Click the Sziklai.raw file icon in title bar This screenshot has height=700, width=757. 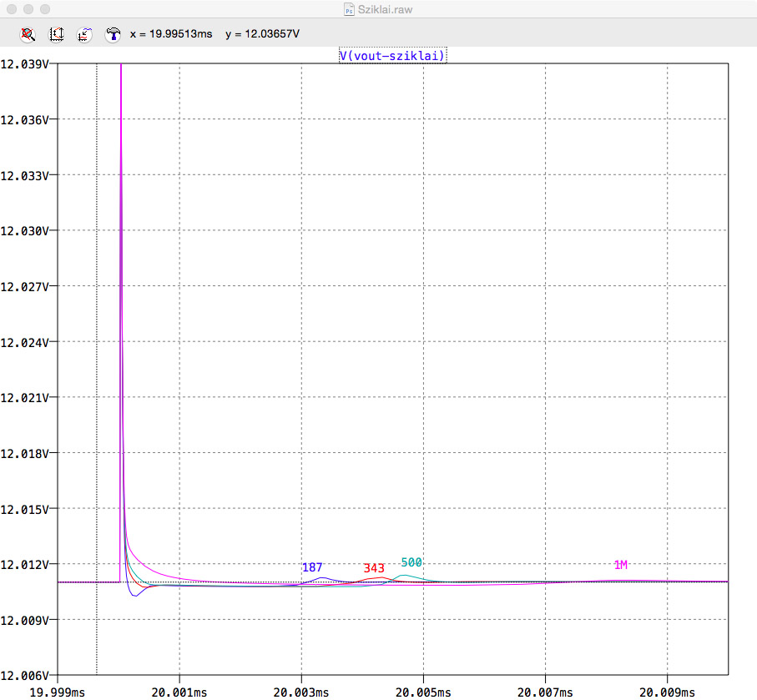pos(349,9)
